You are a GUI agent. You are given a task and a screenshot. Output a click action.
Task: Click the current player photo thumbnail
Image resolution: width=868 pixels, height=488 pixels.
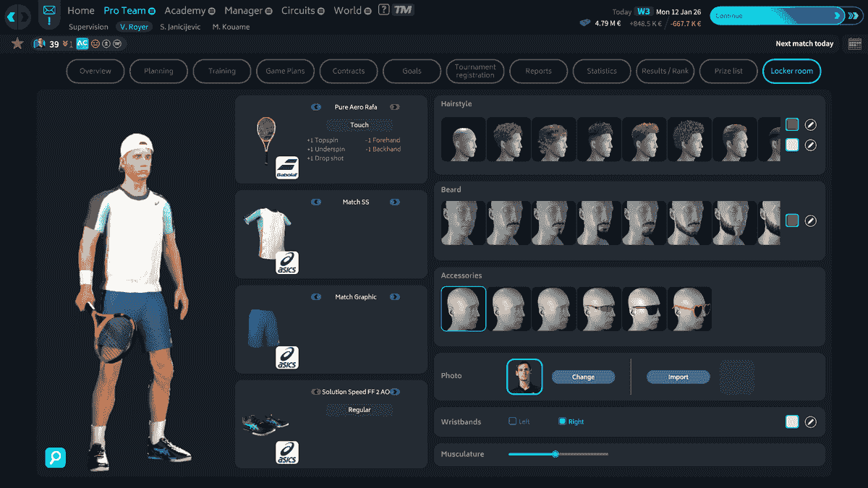524,377
